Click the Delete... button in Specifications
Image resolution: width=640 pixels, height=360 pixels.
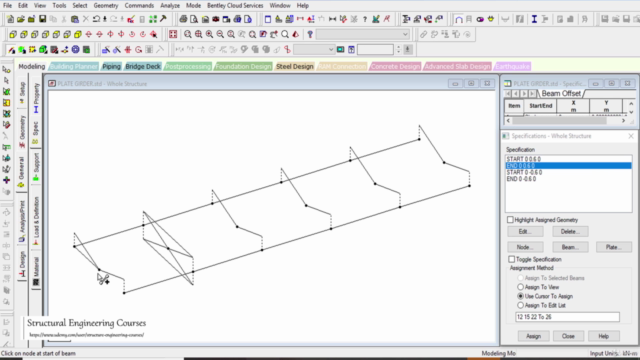tap(570, 231)
